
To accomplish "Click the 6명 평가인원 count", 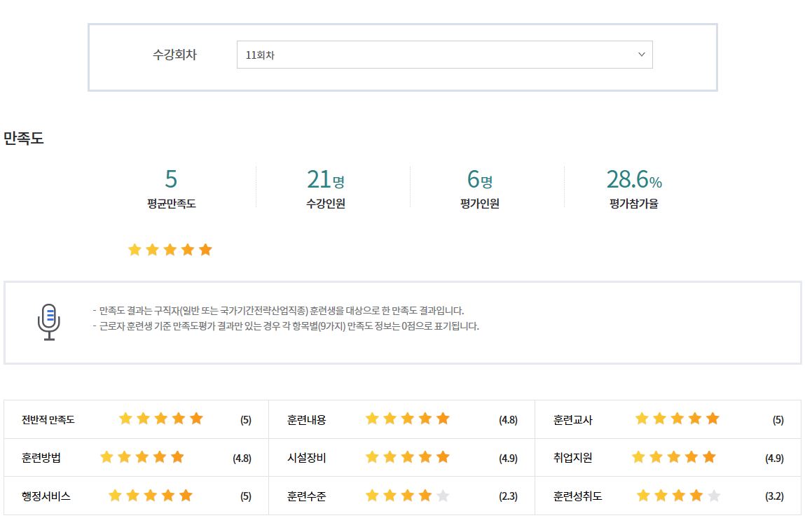I will tap(479, 180).
